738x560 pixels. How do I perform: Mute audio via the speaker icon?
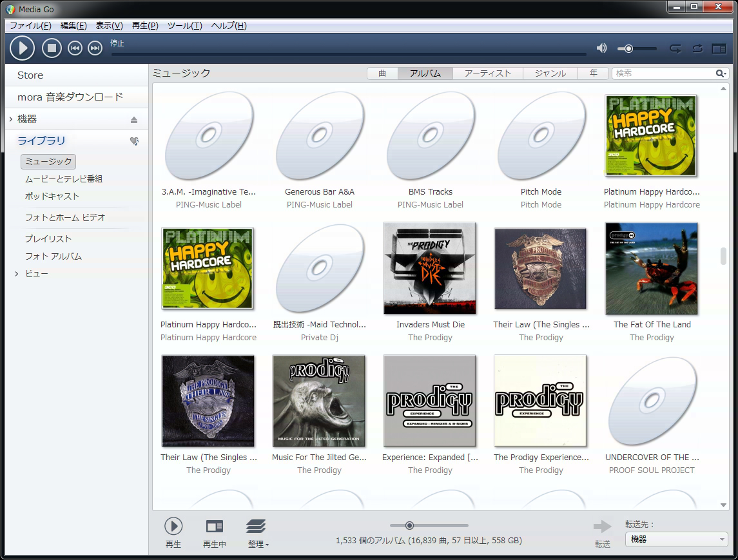601,48
